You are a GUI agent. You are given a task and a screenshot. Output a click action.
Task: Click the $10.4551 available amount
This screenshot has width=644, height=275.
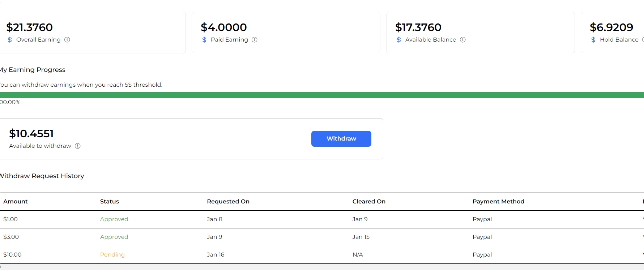pos(31,134)
